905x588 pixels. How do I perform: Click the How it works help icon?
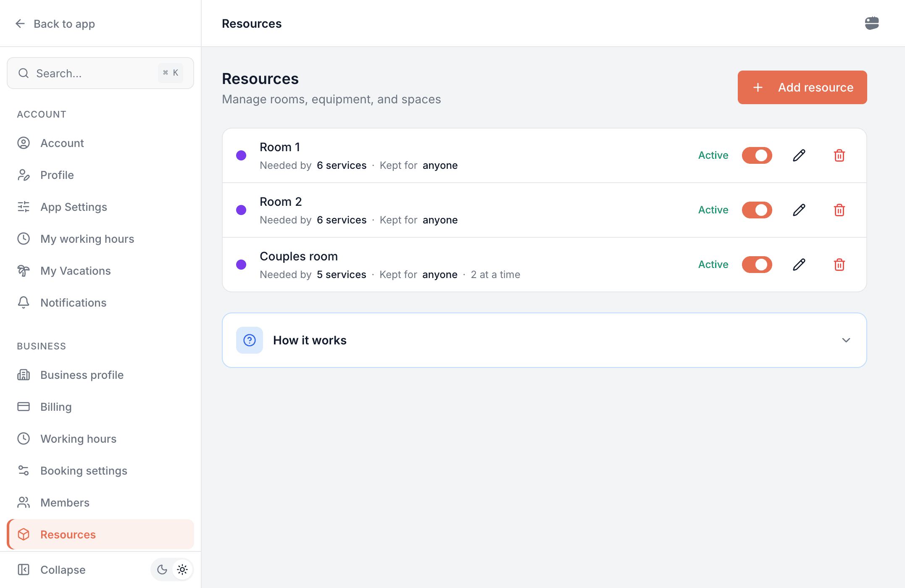250,340
